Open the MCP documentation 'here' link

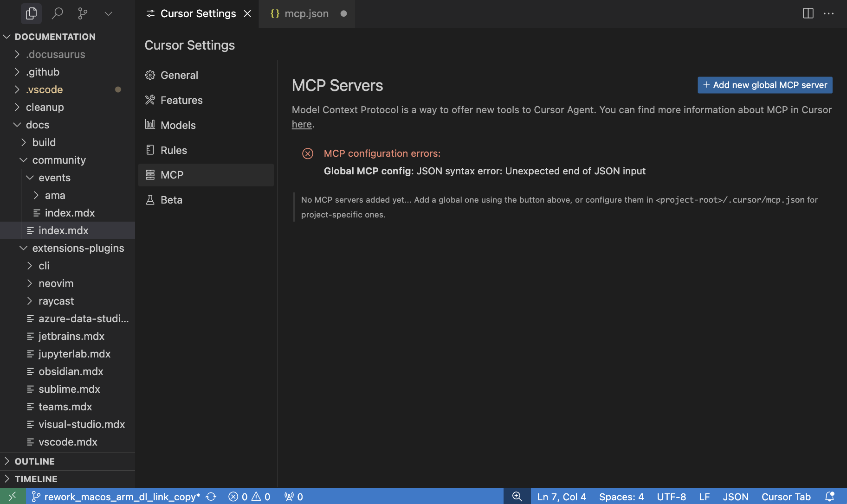pos(302,124)
